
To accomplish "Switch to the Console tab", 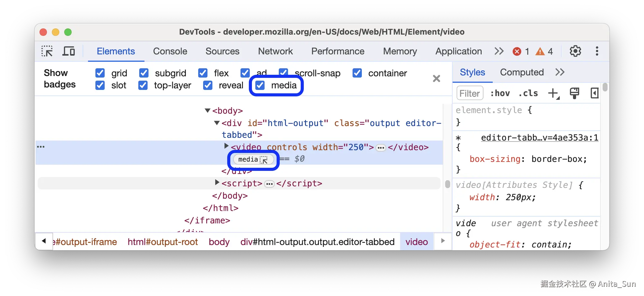I will pos(170,51).
